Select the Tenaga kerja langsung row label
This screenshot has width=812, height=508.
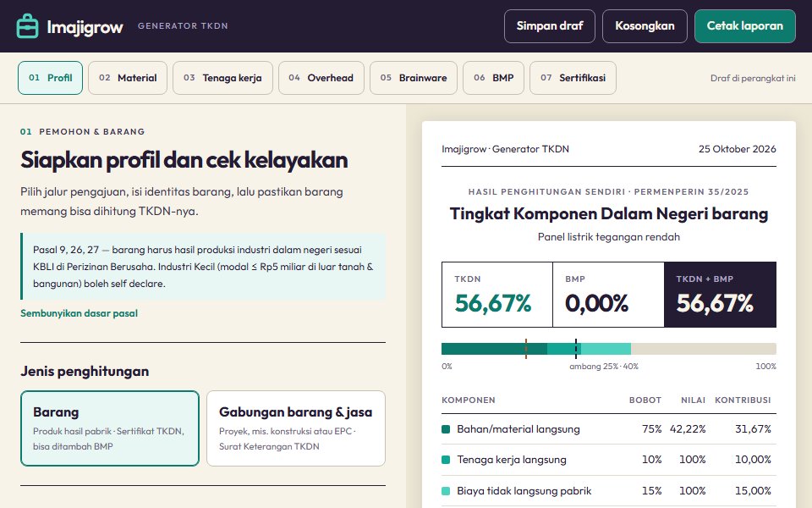[x=512, y=460]
